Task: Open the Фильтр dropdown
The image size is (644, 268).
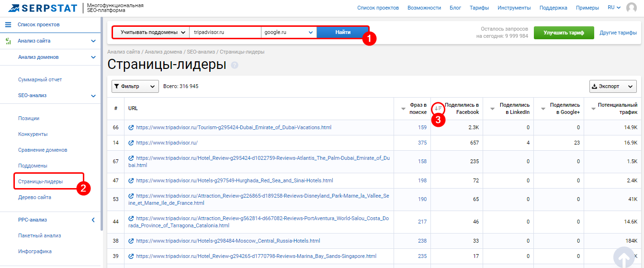Action: [x=135, y=86]
